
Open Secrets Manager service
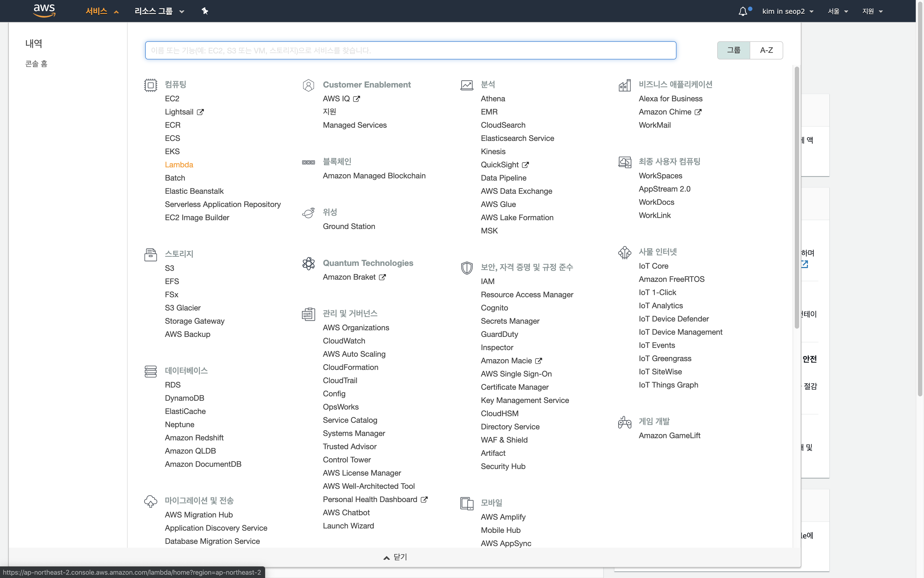pyautogui.click(x=510, y=321)
